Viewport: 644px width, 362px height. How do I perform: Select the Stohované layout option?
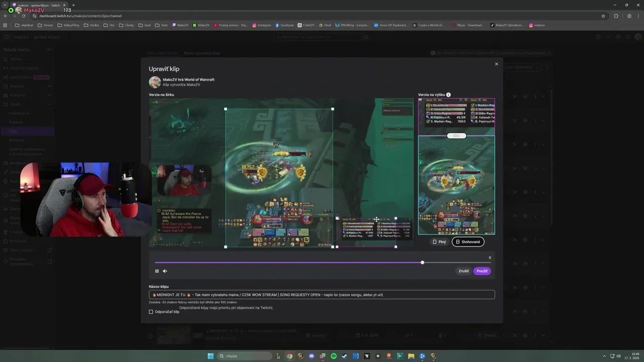pyautogui.click(x=468, y=242)
